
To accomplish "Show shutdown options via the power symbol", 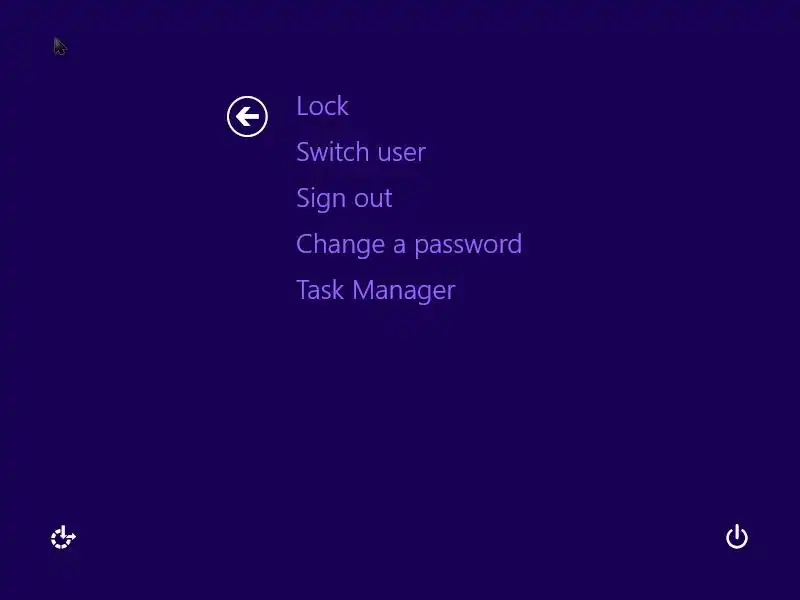I will click(737, 536).
